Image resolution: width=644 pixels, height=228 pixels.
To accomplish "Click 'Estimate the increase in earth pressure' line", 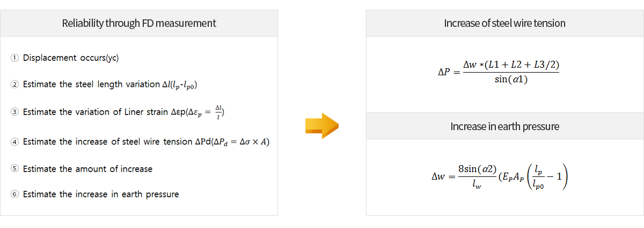I will pos(101,194).
